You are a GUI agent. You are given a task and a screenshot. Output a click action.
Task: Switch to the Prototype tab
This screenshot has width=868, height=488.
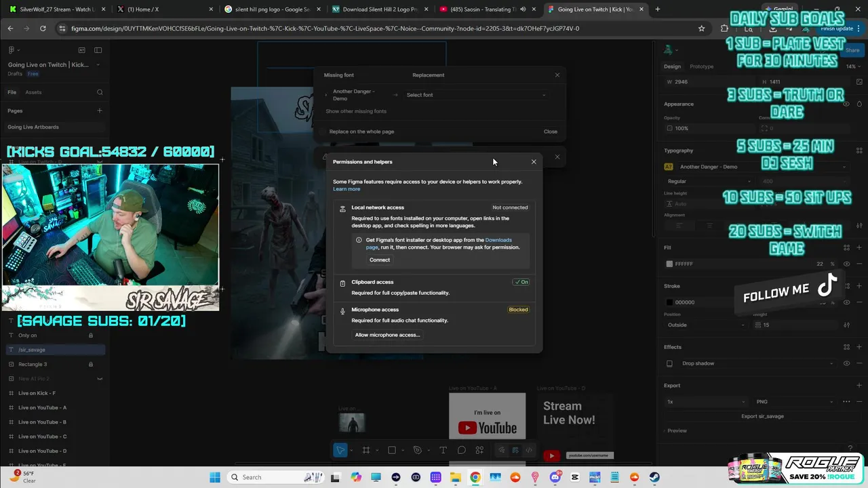click(x=701, y=66)
